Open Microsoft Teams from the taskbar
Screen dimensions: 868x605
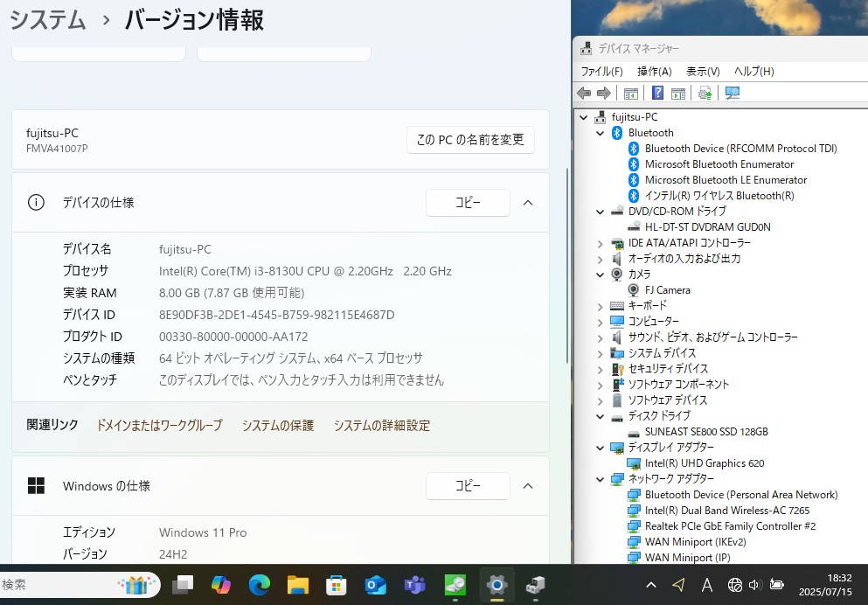point(414,585)
